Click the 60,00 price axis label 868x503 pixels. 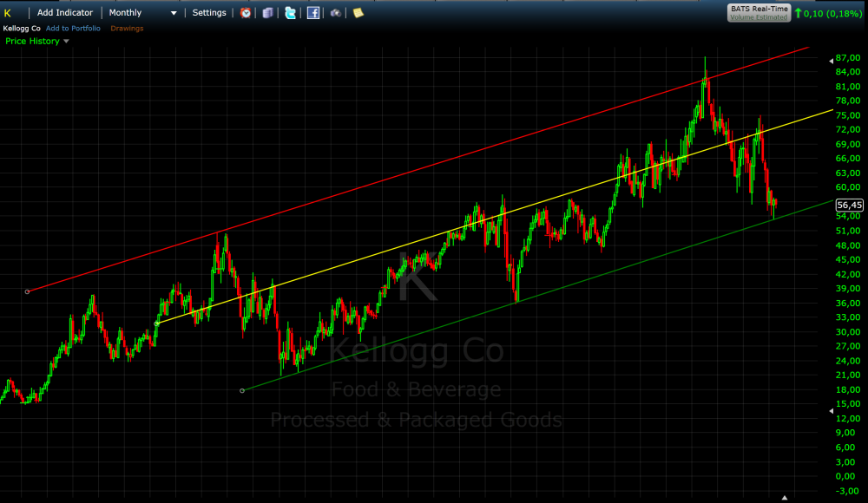[x=848, y=187]
